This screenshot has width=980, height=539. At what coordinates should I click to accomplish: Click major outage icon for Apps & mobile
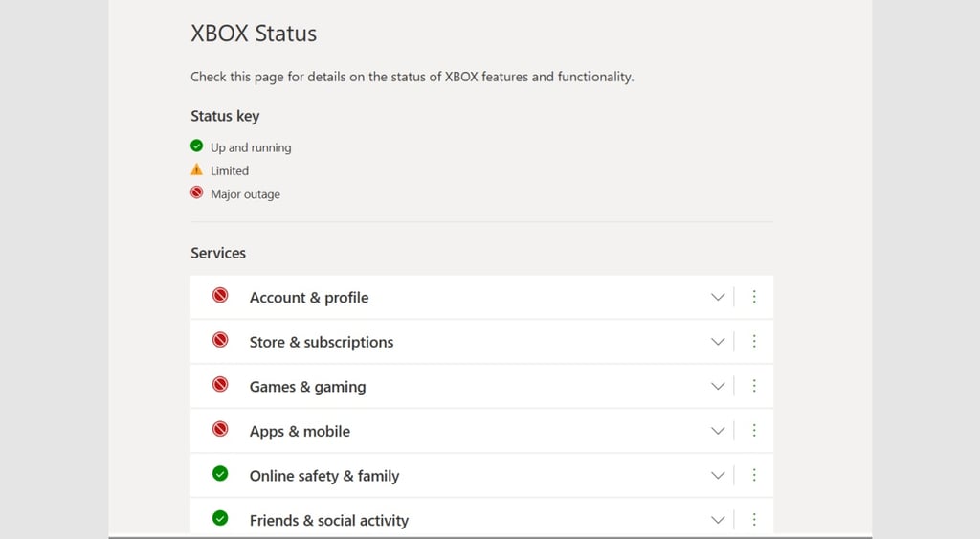pyautogui.click(x=220, y=429)
